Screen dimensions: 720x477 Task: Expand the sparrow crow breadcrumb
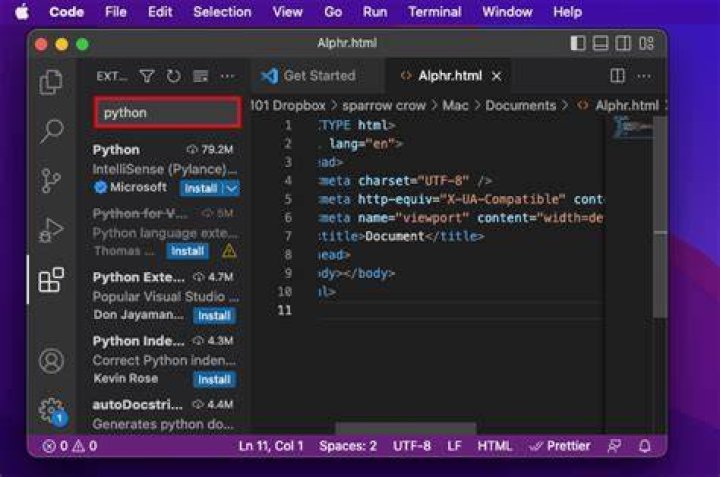coord(384,106)
